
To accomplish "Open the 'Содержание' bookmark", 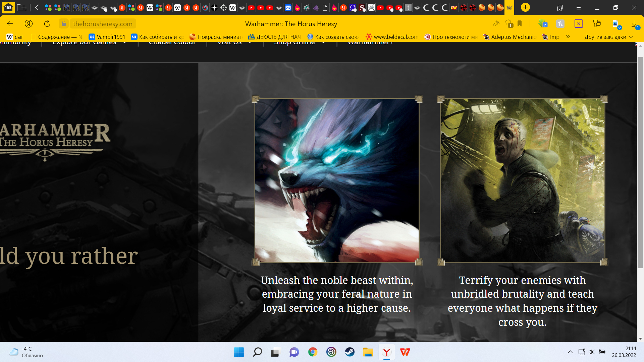I will click(x=56, y=37).
